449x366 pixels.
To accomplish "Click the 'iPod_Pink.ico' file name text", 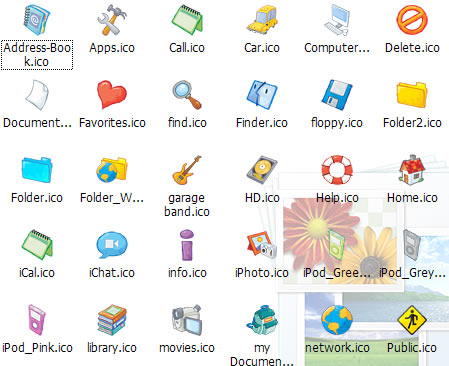I will point(37,348).
